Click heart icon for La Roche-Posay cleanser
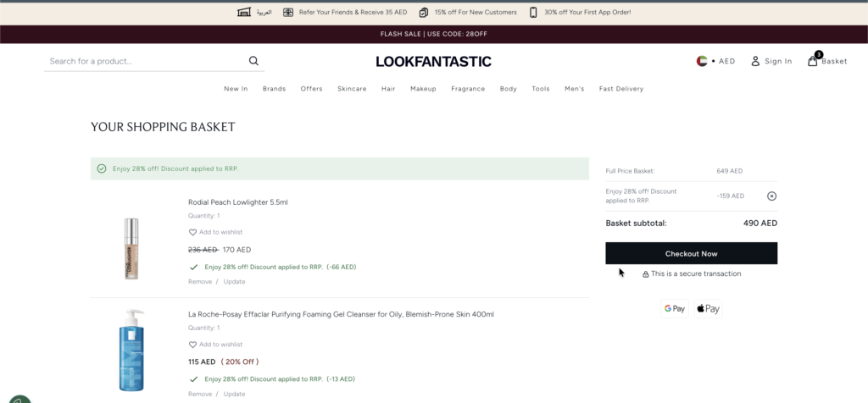 192,345
